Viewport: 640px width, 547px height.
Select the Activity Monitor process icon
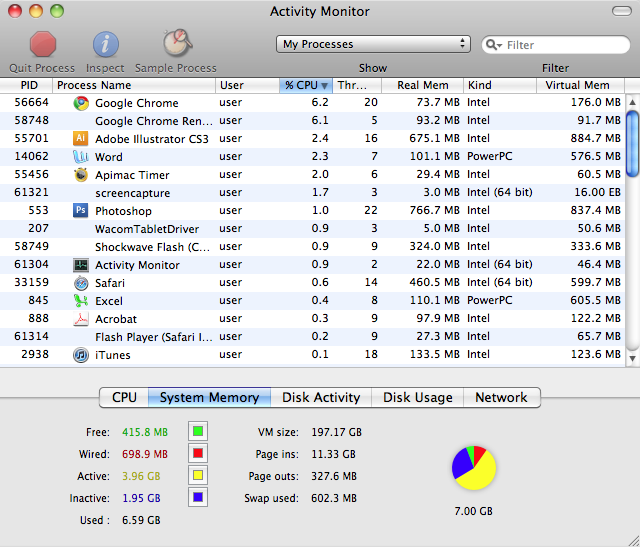(x=80, y=265)
